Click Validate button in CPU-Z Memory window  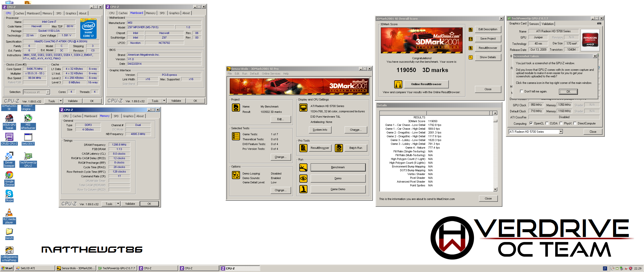tap(130, 204)
